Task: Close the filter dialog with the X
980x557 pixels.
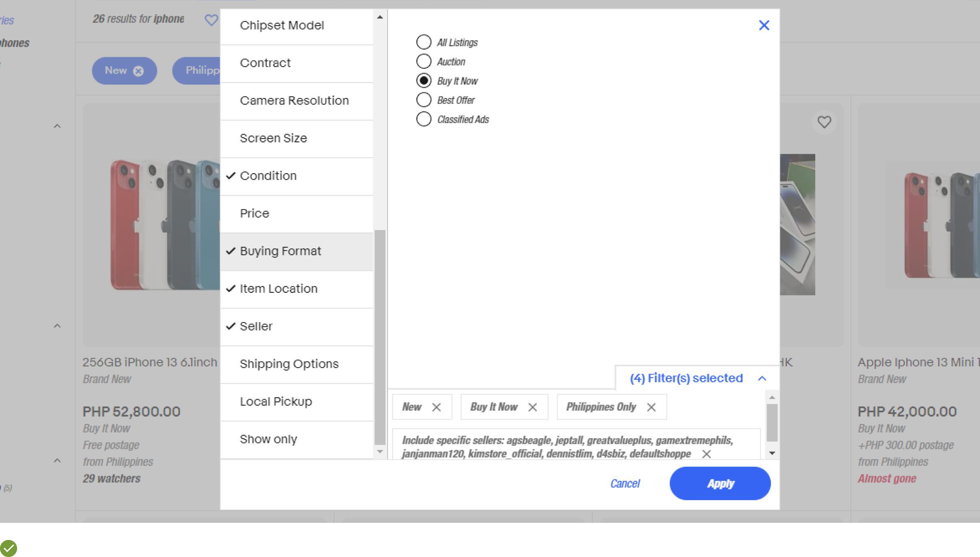Action: pyautogui.click(x=764, y=25)
